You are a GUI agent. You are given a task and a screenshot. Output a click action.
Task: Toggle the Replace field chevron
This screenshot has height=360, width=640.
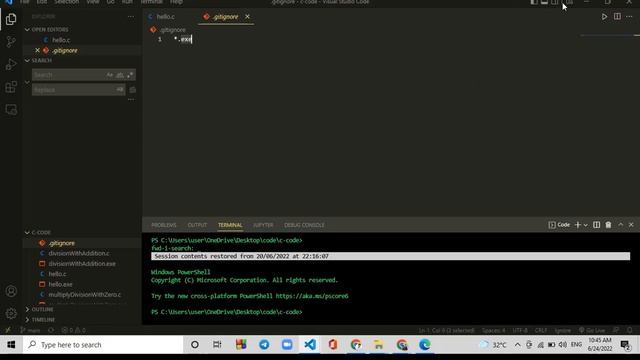pyautogui.click(x=27, y=82)
